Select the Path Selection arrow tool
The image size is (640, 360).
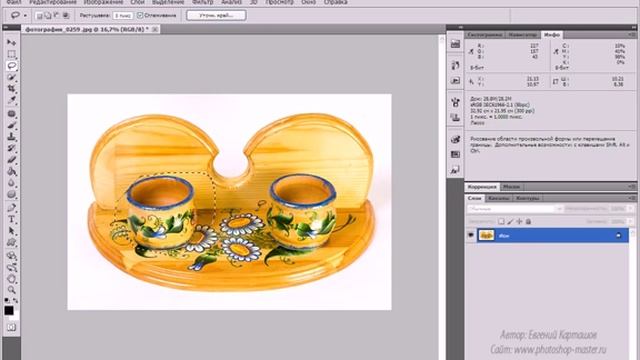click(x=11, y=231)
